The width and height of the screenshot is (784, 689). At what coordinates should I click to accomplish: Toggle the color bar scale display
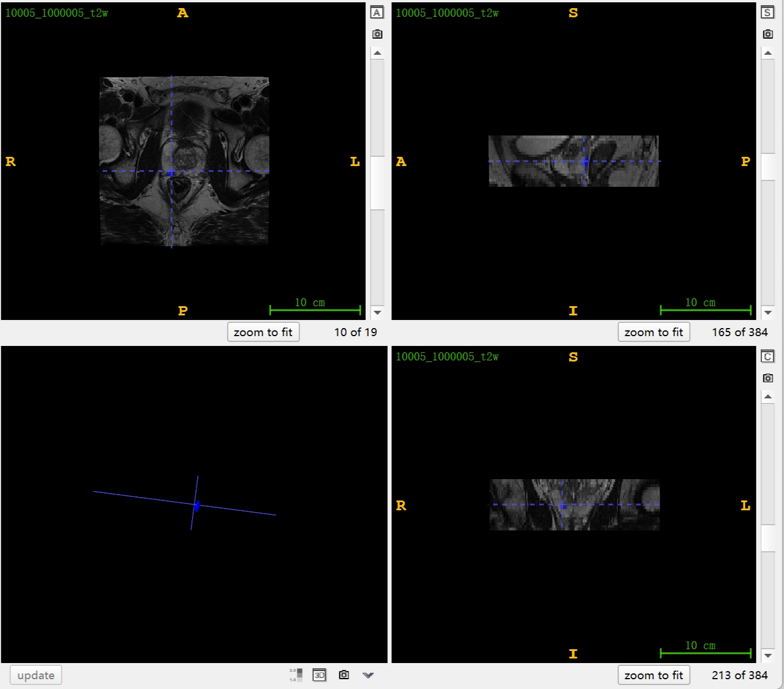[295, 675]
